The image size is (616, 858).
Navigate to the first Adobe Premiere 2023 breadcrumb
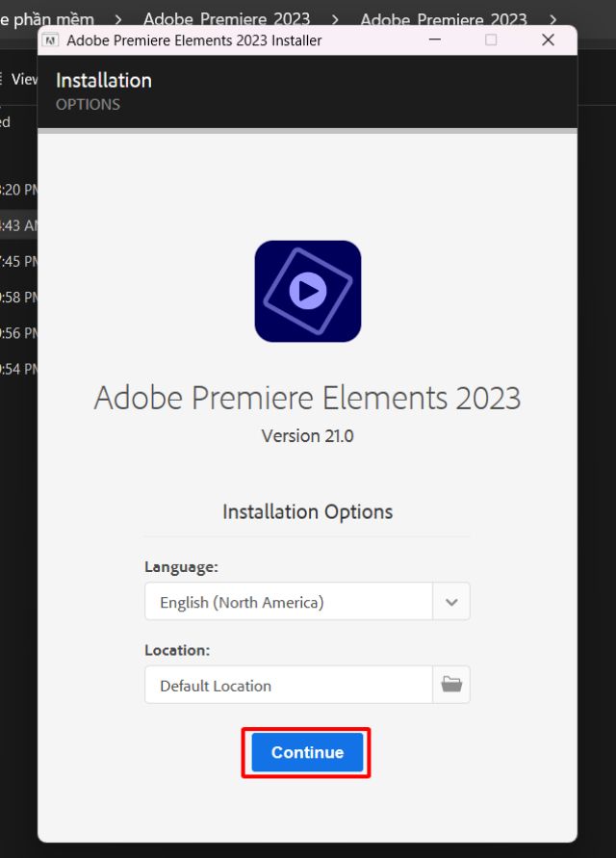tap(226, 19)
